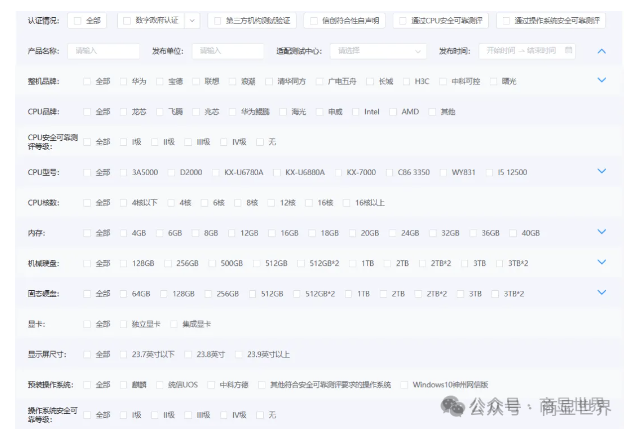Check 4核以下 under CPU核数
The image size is (632, 433).
[x=123, y=203]
